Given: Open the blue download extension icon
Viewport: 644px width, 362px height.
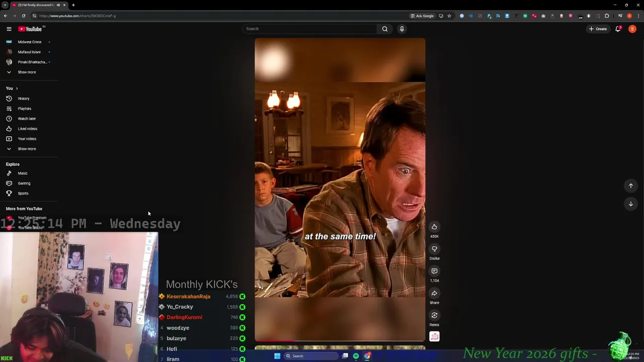Looking at the screenshot, I should pos(507,16).
